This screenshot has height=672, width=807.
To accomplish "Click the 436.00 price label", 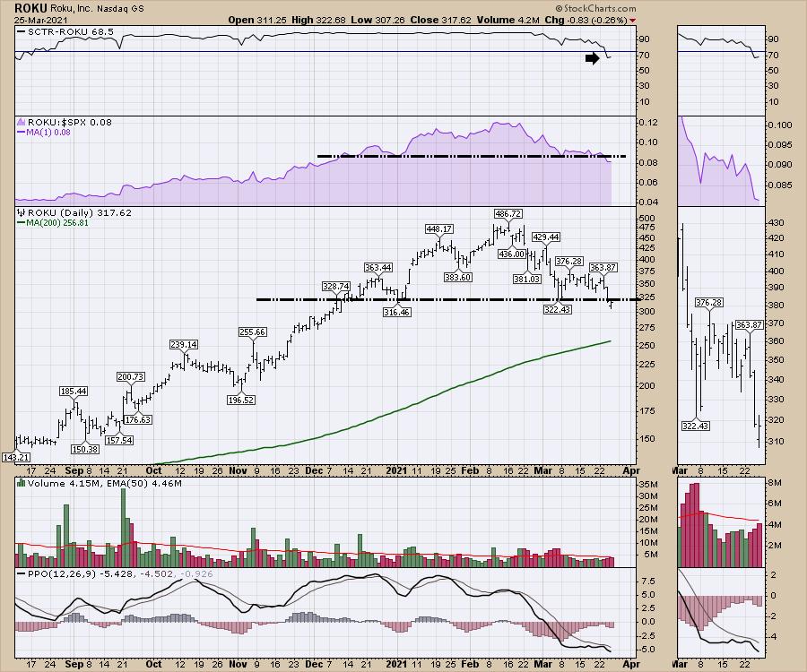I will (x=512, y=254).
